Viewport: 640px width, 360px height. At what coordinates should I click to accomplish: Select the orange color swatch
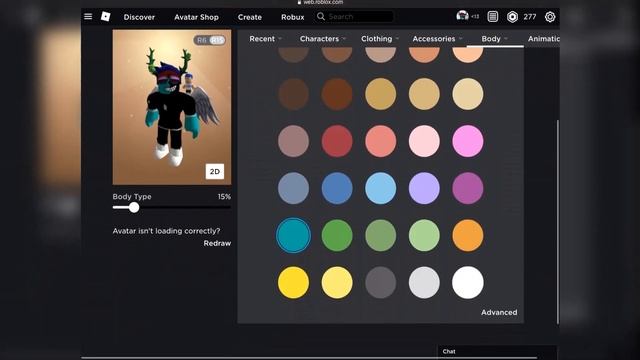[x=468, y=236]
